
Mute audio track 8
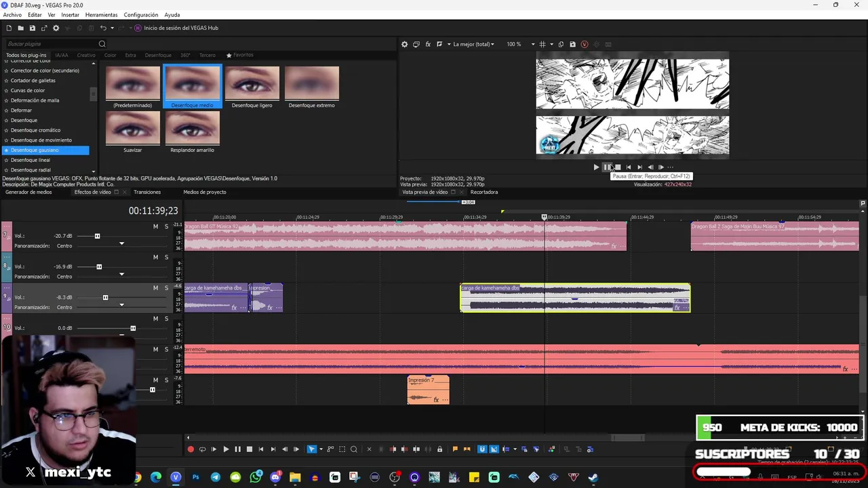pyautogui.click(x=155, y=257)
